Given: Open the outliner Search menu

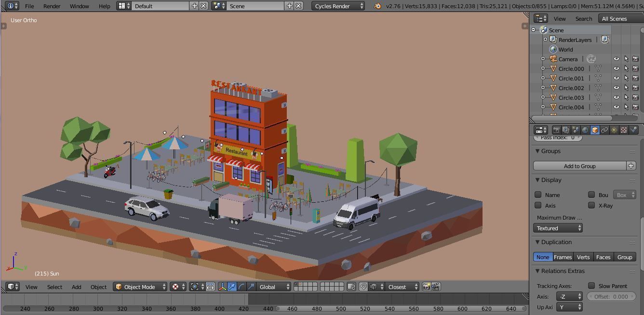Looking at the screenshot, I should point(583,18).
